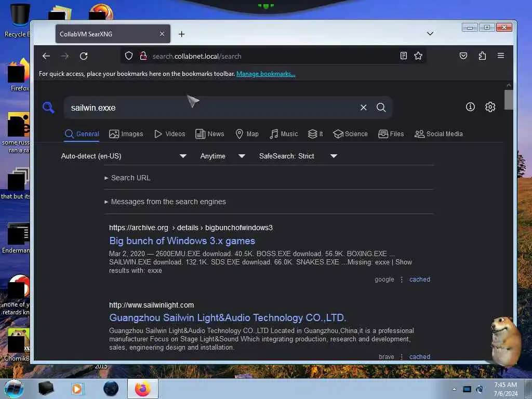Screen dimensions: 532x399
Task: Toggle reader view in address bar
Action: tap(403, 56)
